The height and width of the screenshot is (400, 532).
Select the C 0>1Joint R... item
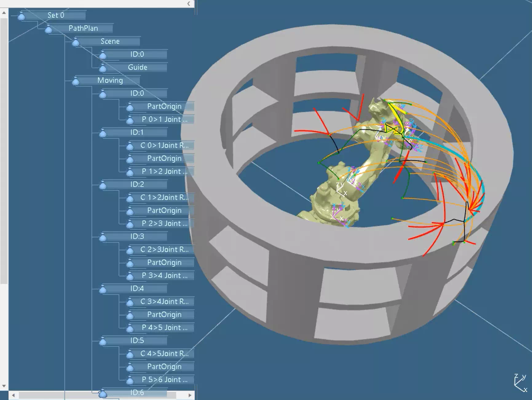(164, 145)
